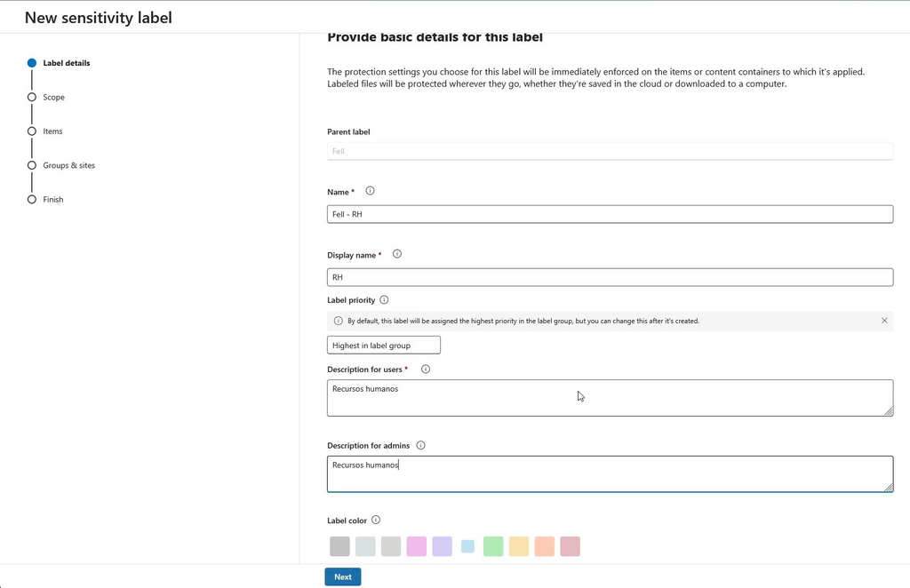Go to the Scope step
Viewport: 910px width, 588px height.
pos(53,98)
